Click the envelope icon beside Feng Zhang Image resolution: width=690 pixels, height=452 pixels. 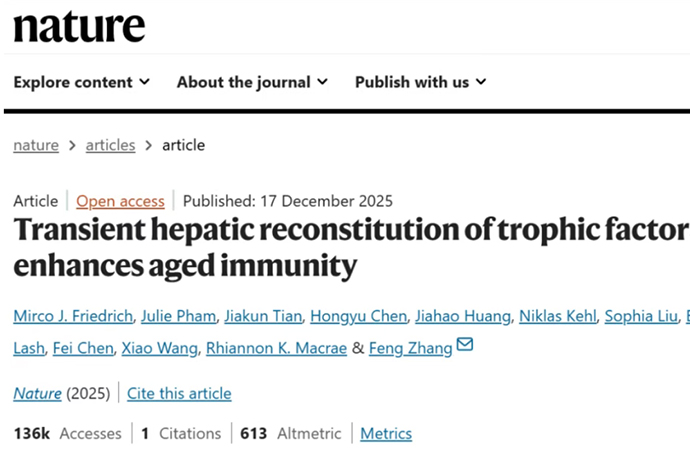(x=465, y=346)
